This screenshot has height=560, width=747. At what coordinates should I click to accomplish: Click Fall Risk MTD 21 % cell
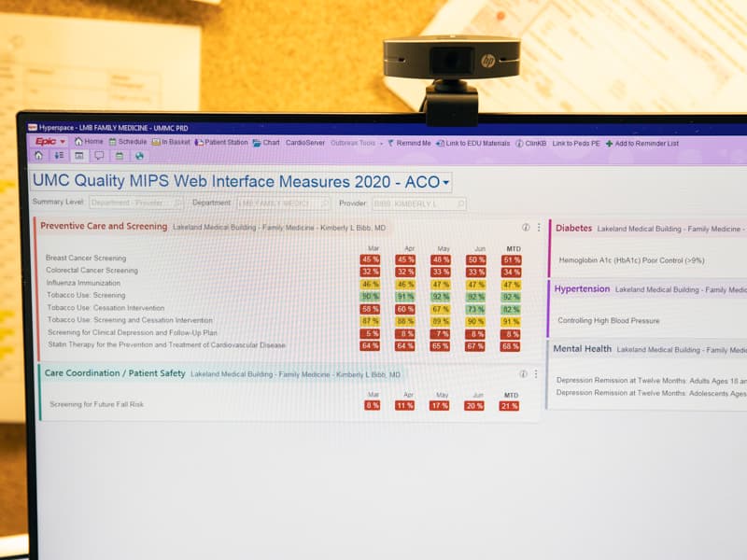(509, 406)
